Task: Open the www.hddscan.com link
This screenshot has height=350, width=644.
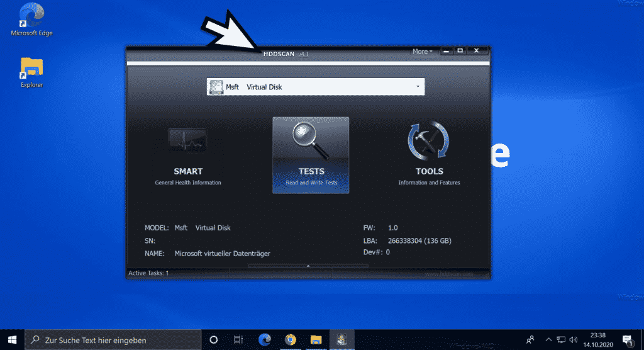Action: point(449,274)
